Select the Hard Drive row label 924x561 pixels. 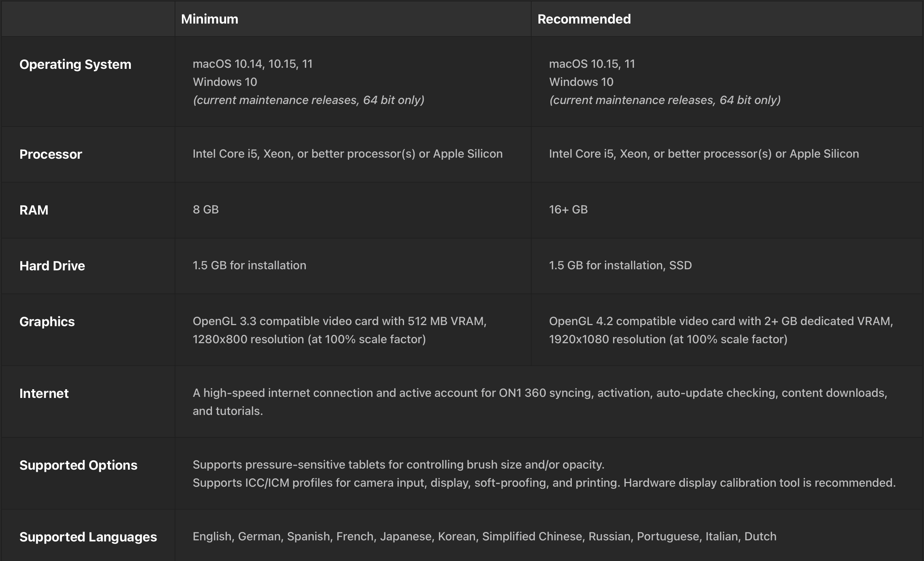(x=52, y=266)
